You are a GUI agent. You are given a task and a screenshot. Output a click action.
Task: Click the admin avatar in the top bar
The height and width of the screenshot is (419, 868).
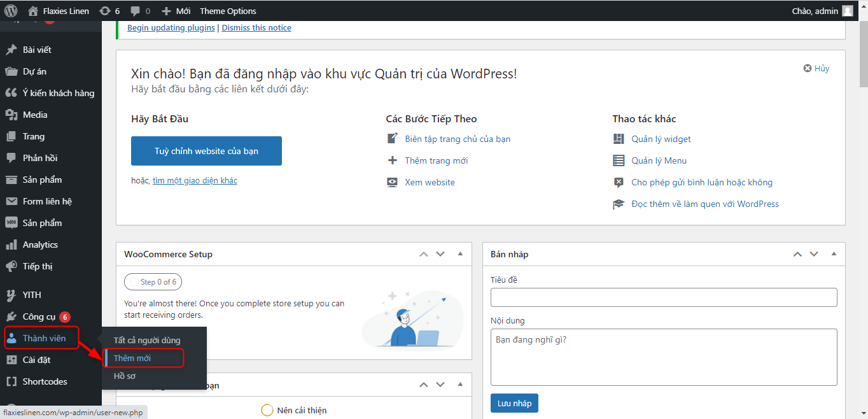(x=847, y=11)
